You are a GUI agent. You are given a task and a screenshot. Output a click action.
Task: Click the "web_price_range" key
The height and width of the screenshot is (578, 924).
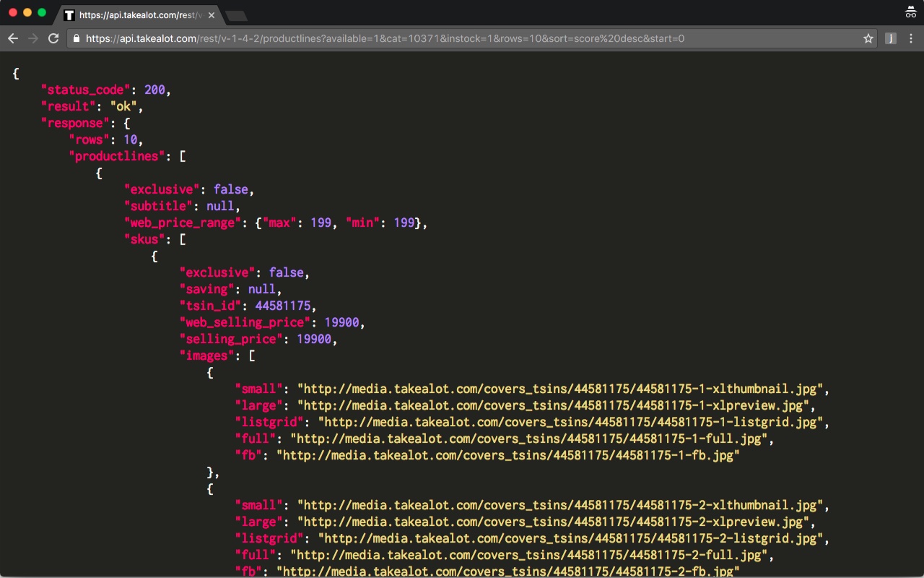click(183, 223)
